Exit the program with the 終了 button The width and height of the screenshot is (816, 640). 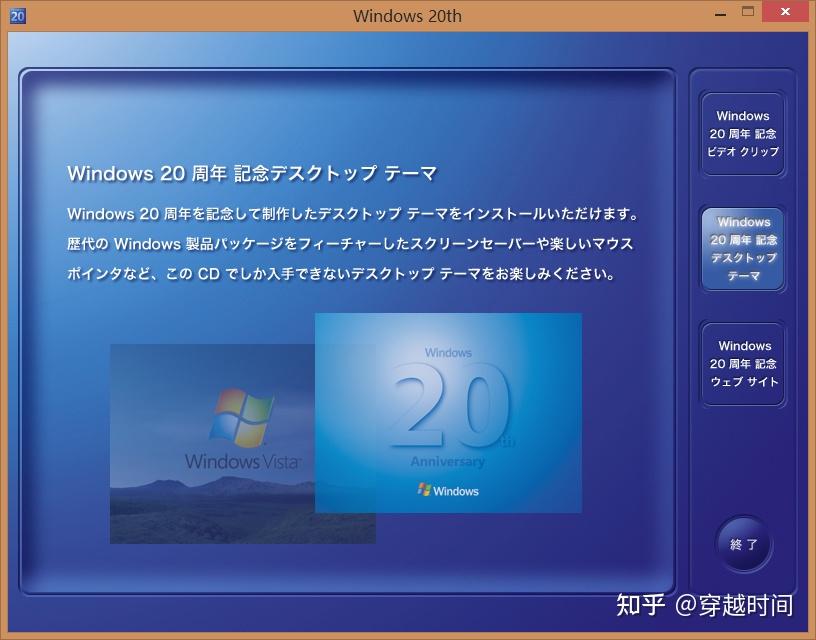coord(743,543)
